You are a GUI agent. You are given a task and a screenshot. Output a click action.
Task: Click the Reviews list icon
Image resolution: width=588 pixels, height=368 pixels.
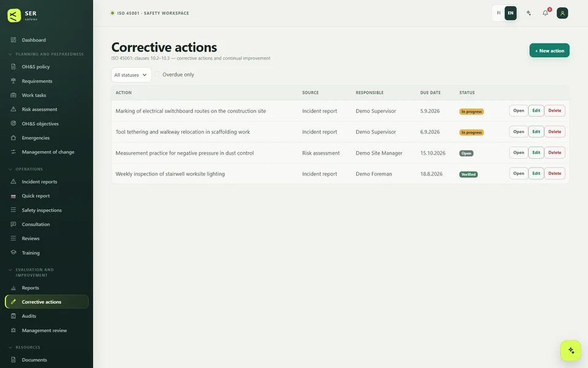coord(13,239)
